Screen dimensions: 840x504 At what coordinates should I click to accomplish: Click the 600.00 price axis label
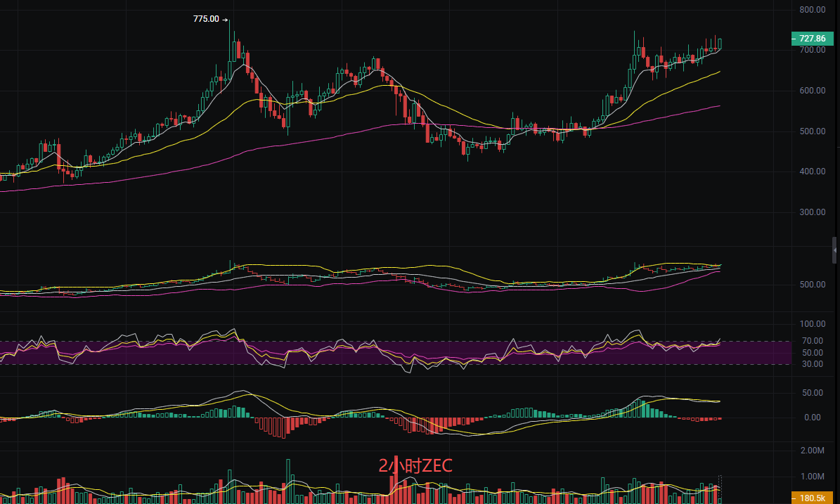tap(812, 91)
